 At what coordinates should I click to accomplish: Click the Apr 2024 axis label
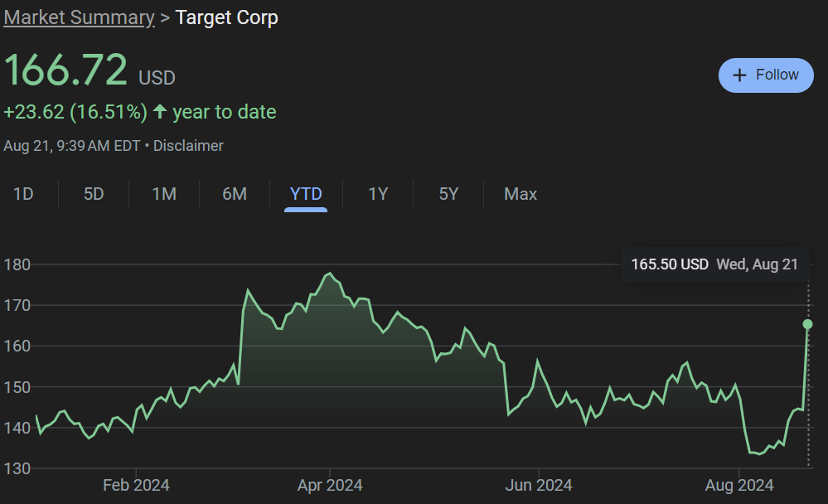pyautogui.click(x=330, y=485)
